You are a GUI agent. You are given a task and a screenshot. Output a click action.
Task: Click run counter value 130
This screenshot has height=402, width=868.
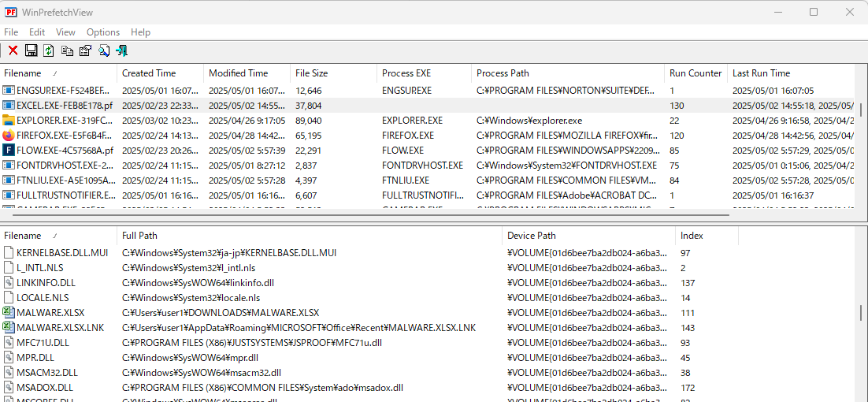click(x=677, y=105)
